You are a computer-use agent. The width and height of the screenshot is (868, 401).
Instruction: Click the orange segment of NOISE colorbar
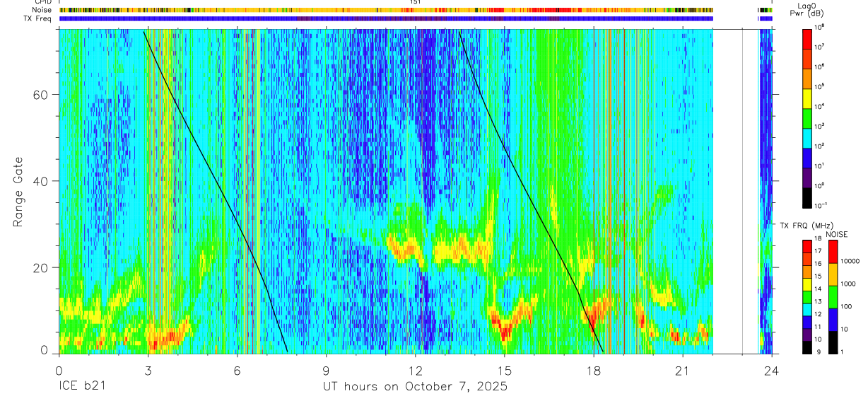pos(833,274)
